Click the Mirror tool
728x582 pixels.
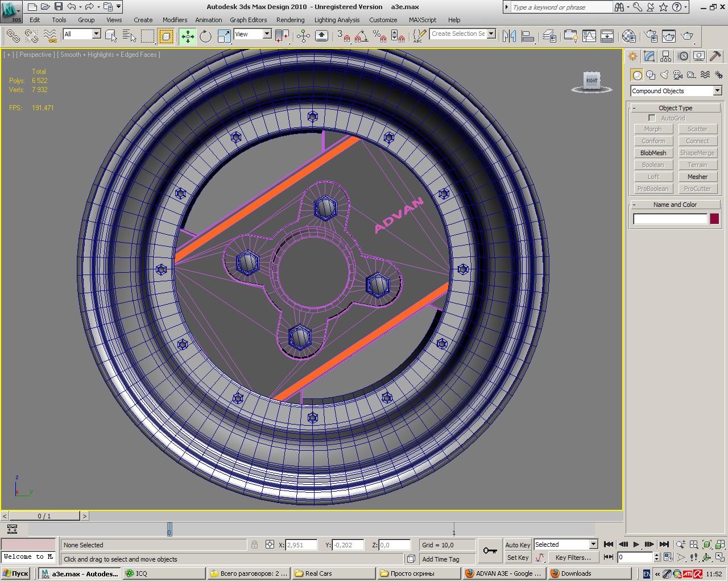point(509,36)
